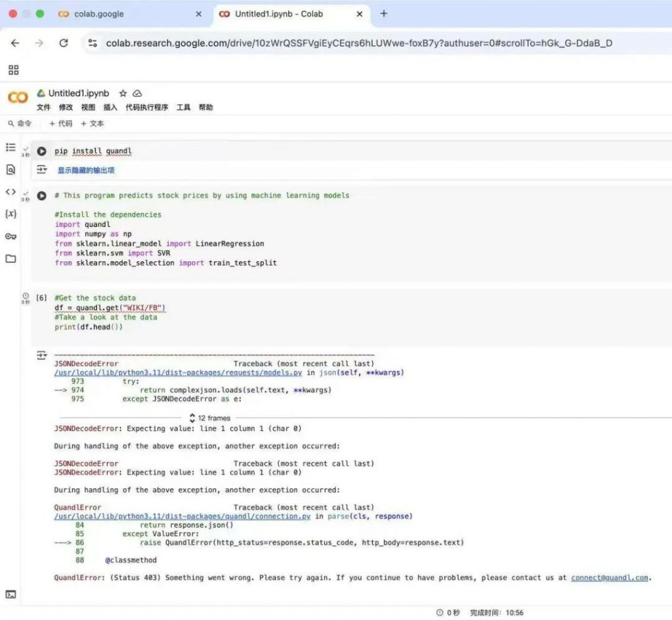Image resolution: width=672 pixels, height=620 pixels.
Task: Click the cloud save status icon
Action: [x=137, y=93]
